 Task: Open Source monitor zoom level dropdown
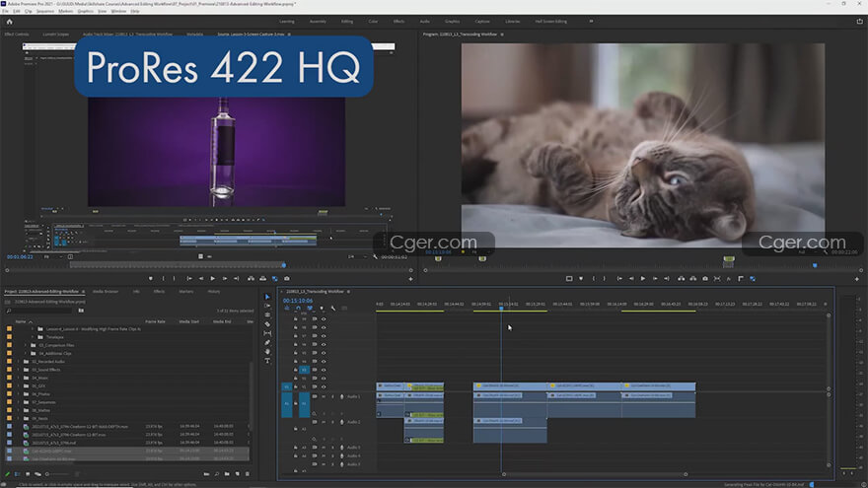(53, 256)
